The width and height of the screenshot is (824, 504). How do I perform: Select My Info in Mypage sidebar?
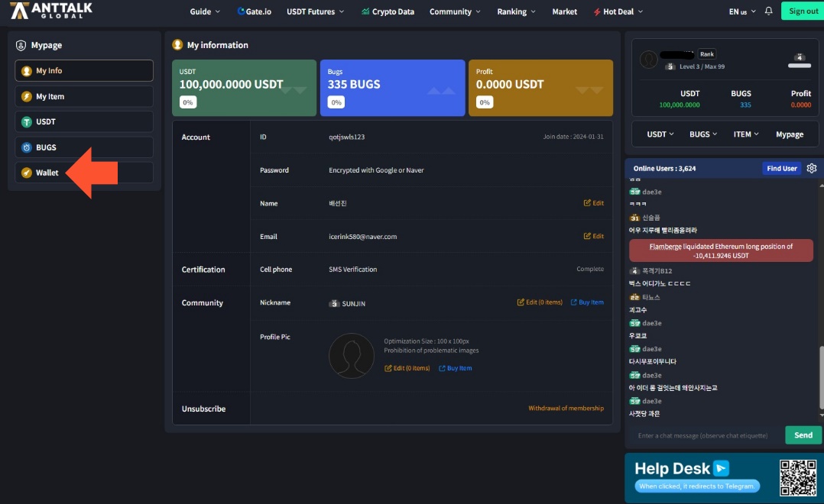tap(84, 71)
